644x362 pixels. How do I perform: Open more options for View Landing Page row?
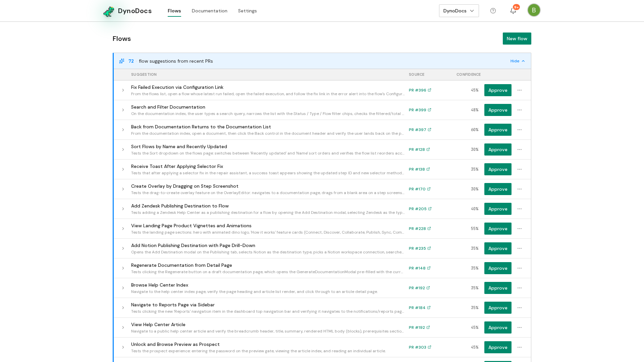click(520, 229)
